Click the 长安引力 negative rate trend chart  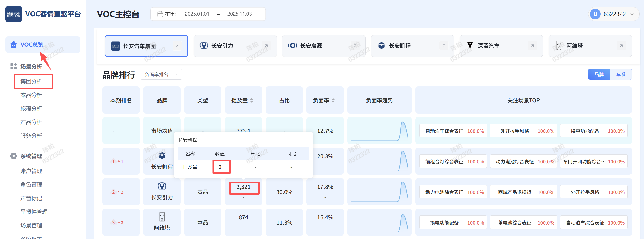(379, 192)
